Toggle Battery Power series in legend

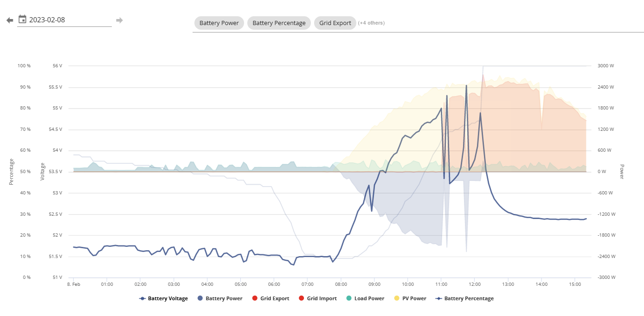click(220, 298)
